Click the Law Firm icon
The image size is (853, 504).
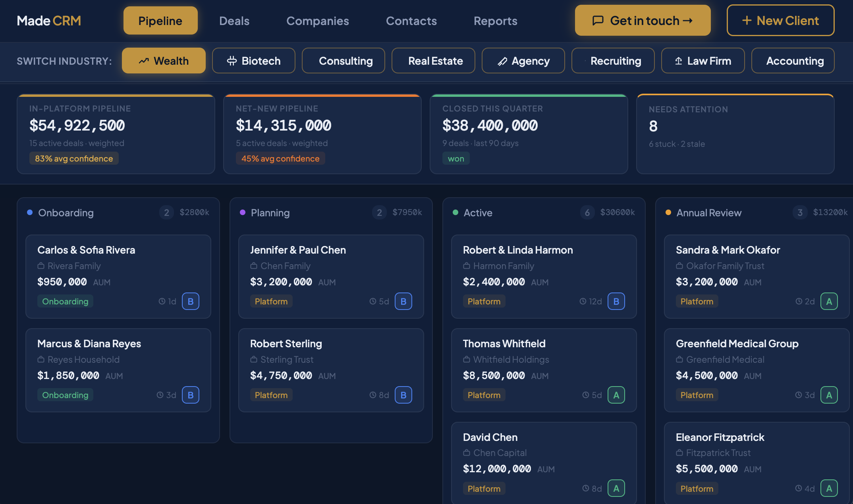679,61
